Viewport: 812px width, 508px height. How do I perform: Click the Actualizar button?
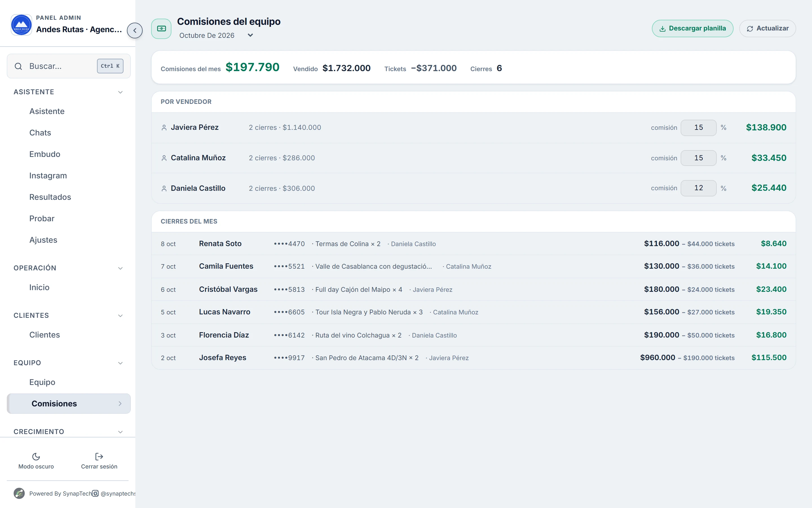coord(767,29)
